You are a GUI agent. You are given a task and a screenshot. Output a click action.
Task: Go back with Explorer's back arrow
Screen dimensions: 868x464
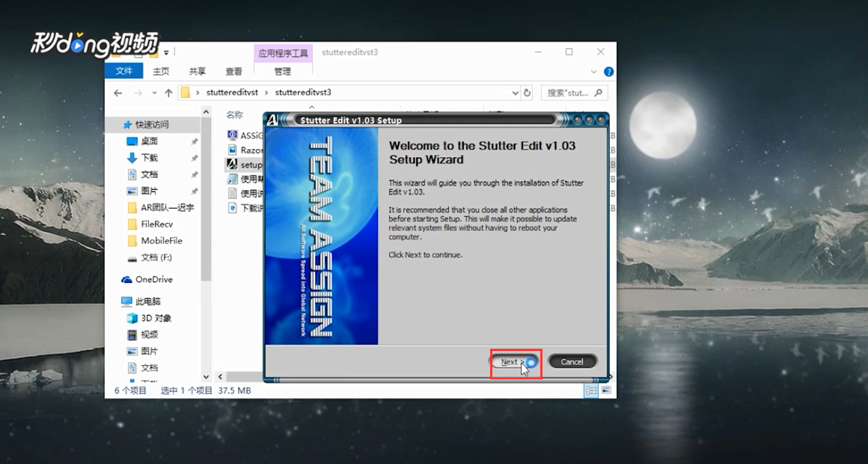(x=118, y=93)
